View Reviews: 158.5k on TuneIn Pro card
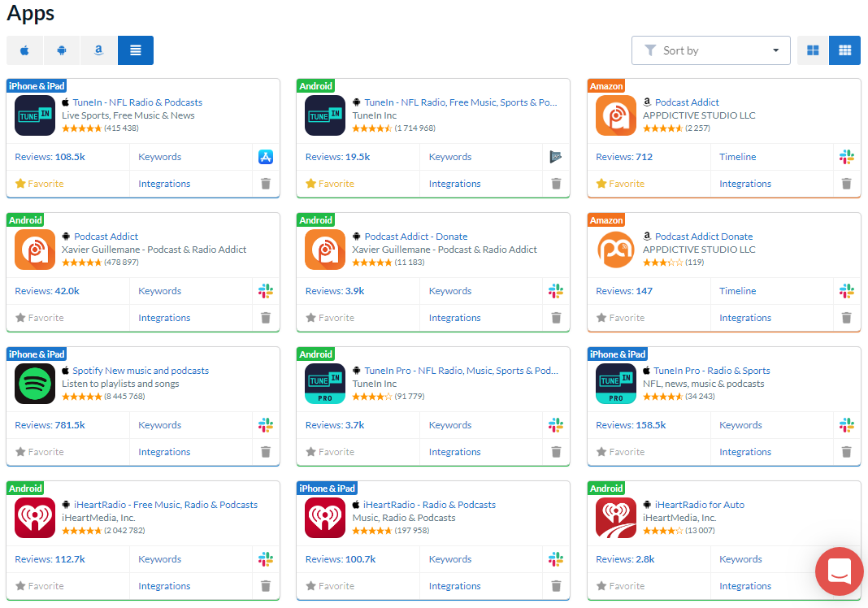This screenshot has width=868, height=608. [631, 425]
